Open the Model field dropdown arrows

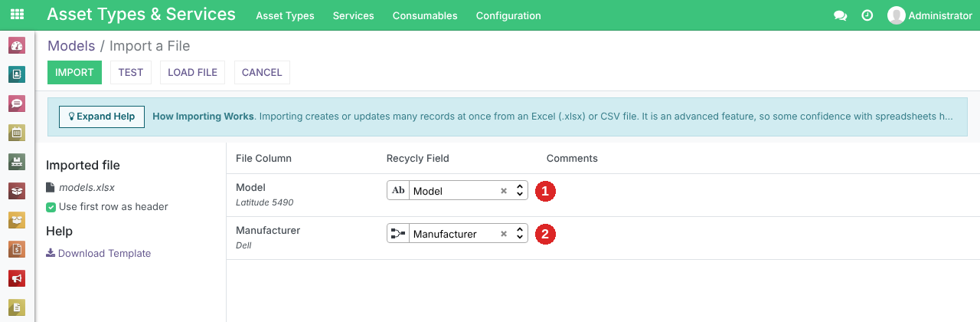520,191
